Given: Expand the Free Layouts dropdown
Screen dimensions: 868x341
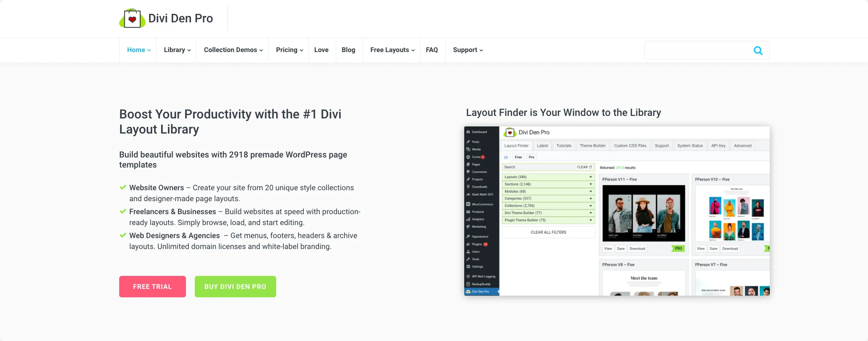Looking at the screenshot, I should (x=392, y=50).
